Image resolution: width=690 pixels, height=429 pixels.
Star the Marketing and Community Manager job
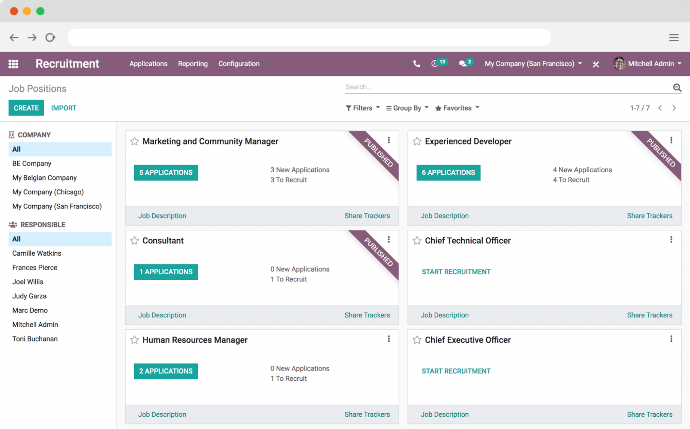tap(134, 141)
